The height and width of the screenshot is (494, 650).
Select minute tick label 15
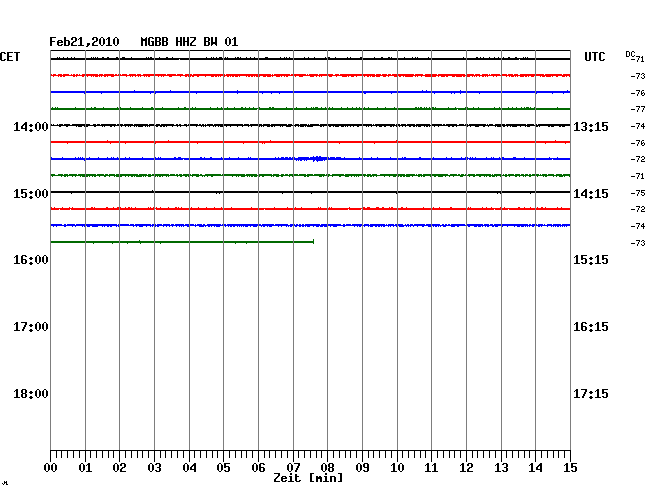tap(570, 468)
